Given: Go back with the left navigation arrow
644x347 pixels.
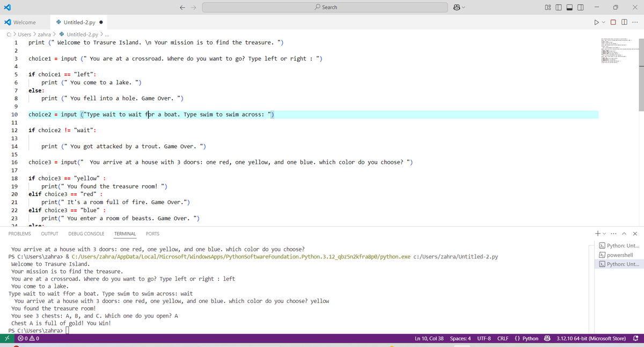Looking at the screenshot, I should [x=182, y=7].
